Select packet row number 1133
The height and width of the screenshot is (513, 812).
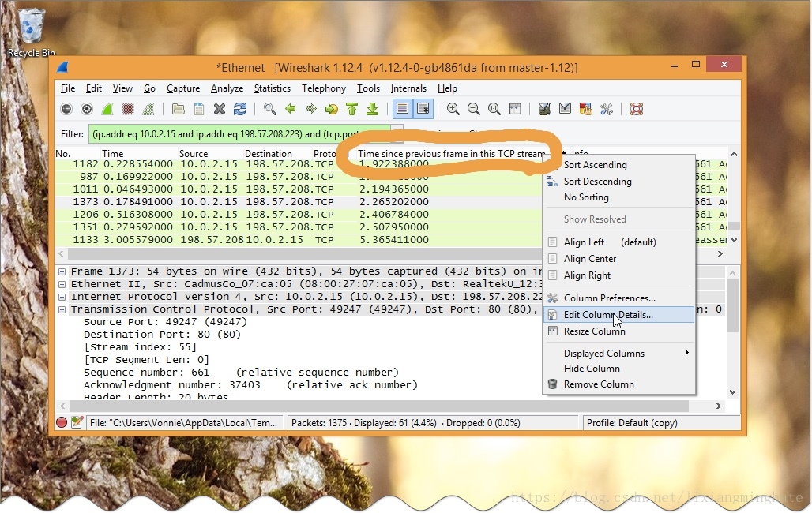click(x=299, y=240)
